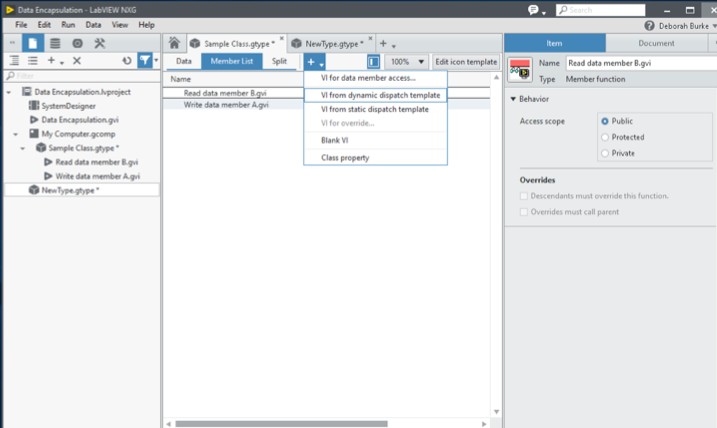
Task: Close the NewType.gtype tab
Action: coord(370,38)
